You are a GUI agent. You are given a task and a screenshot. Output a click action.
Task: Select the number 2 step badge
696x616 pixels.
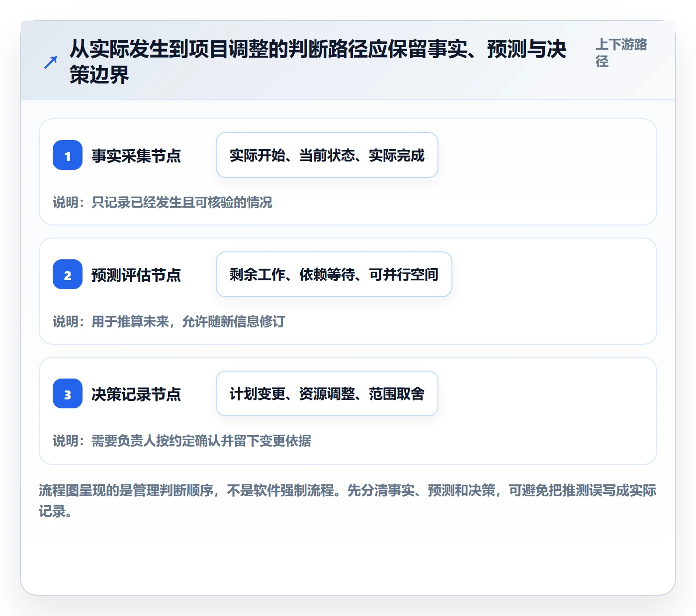[68, 274]
